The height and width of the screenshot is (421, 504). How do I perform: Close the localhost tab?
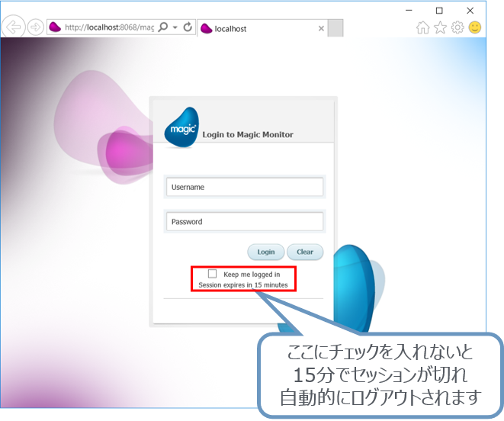click(x=321, y=29)
